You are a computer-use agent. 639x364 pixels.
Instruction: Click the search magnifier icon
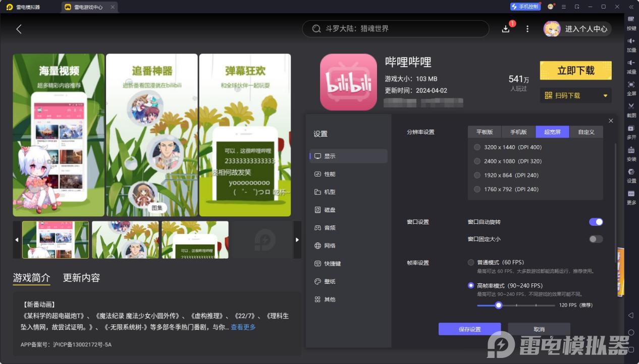pyautogui.click(x=316, y=29)
